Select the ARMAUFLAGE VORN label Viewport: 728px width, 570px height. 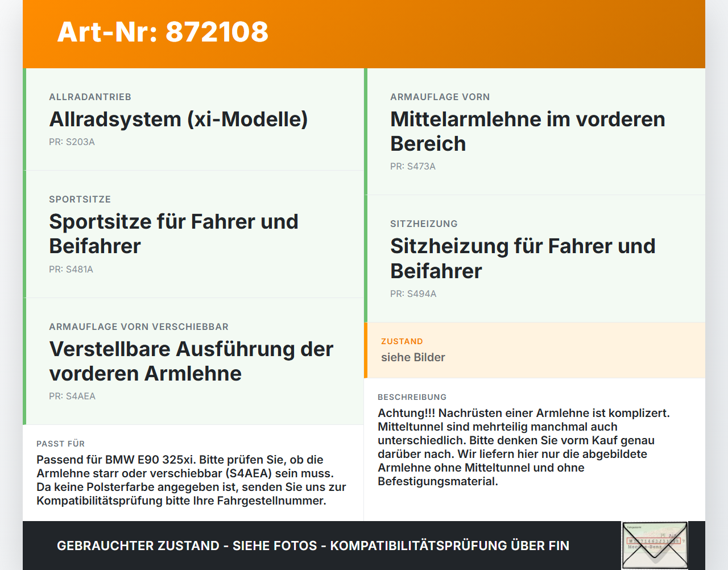440,97
